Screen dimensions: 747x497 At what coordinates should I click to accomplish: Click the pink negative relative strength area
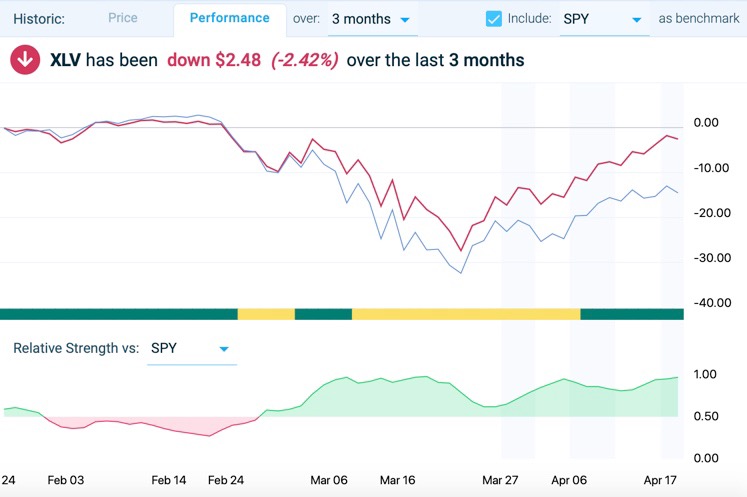pyautogui.click(x=150, y=426)
